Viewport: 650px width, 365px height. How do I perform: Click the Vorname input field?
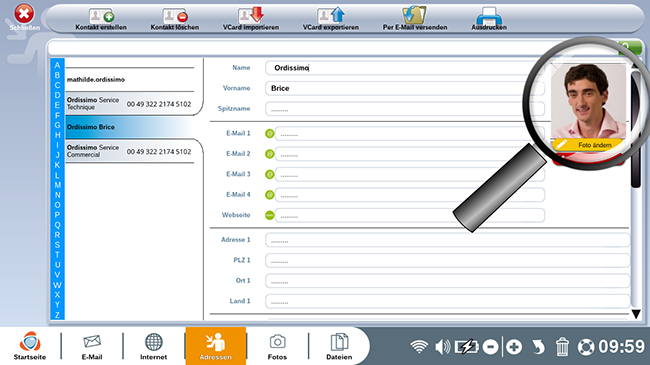pos(405,88)
